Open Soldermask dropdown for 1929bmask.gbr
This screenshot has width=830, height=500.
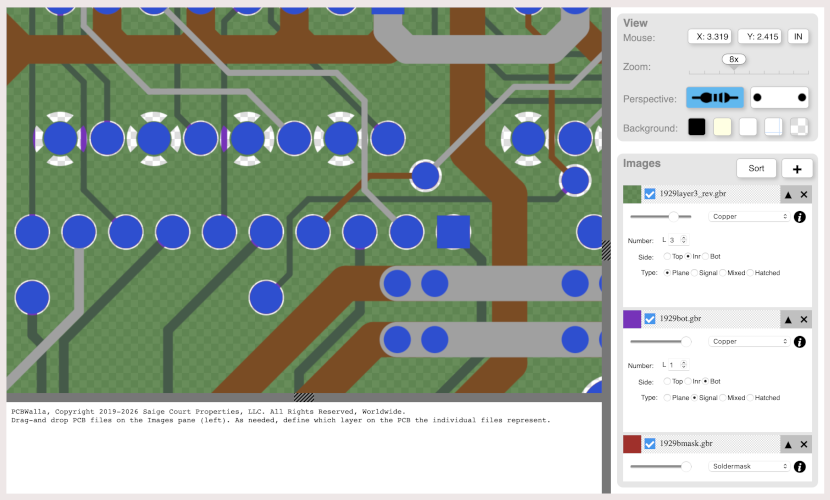pos(749,466)
